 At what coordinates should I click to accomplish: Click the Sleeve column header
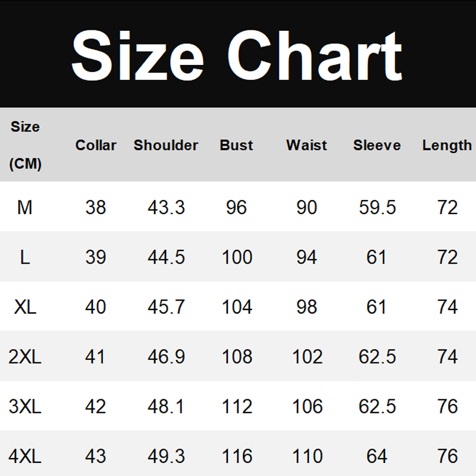click(377, 145)
